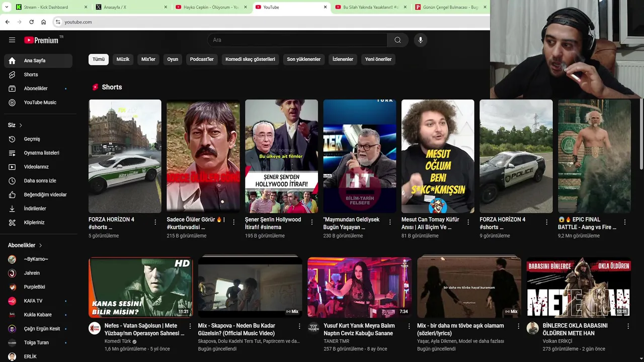The width and height of the screenshot is (644, 362).
Task: Open options for BİNLERCE OKLA BABASINI video
Action: click(628, 326)
